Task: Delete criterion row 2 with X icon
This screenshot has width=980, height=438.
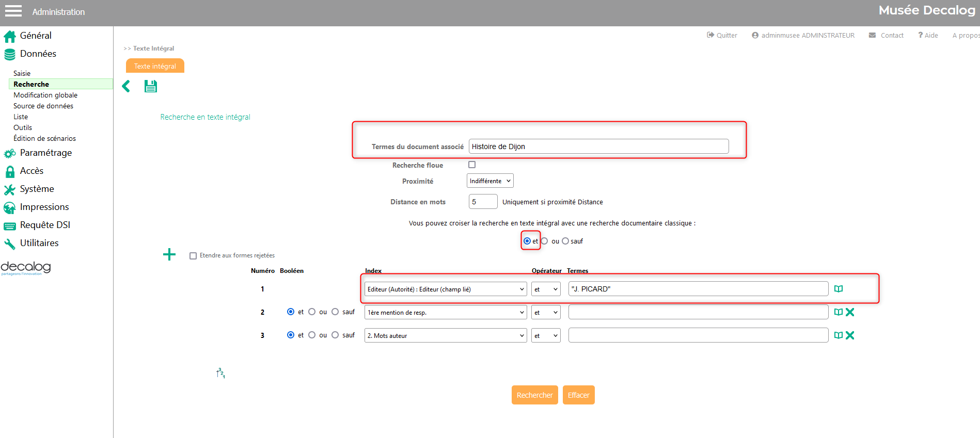Action: tap(850, 312)
